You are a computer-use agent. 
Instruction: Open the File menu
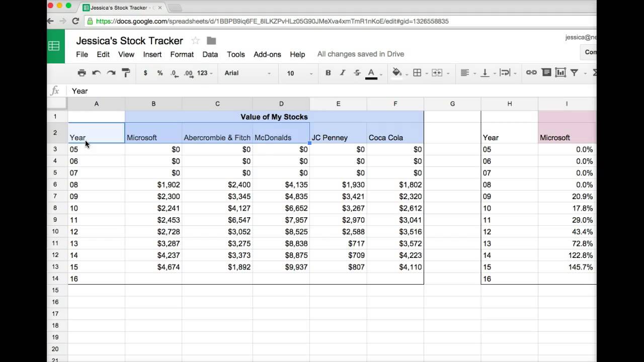(x=82, y=54)
